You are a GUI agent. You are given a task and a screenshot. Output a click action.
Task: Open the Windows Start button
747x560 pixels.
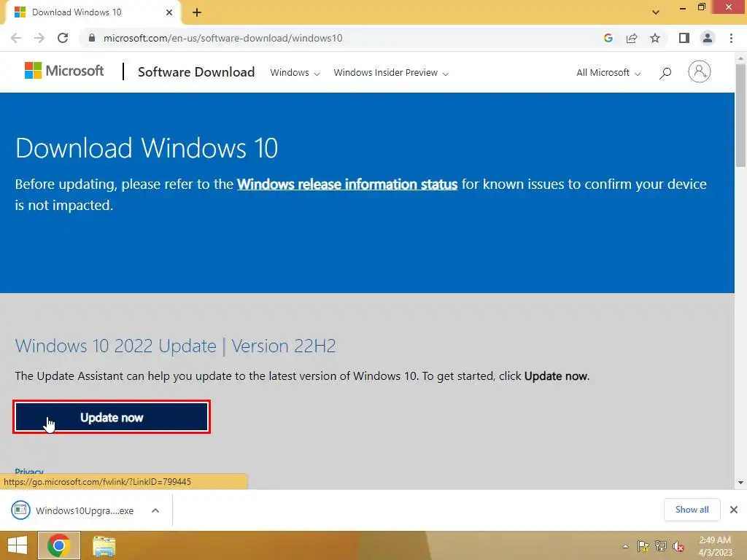click(x=18, y=545)
